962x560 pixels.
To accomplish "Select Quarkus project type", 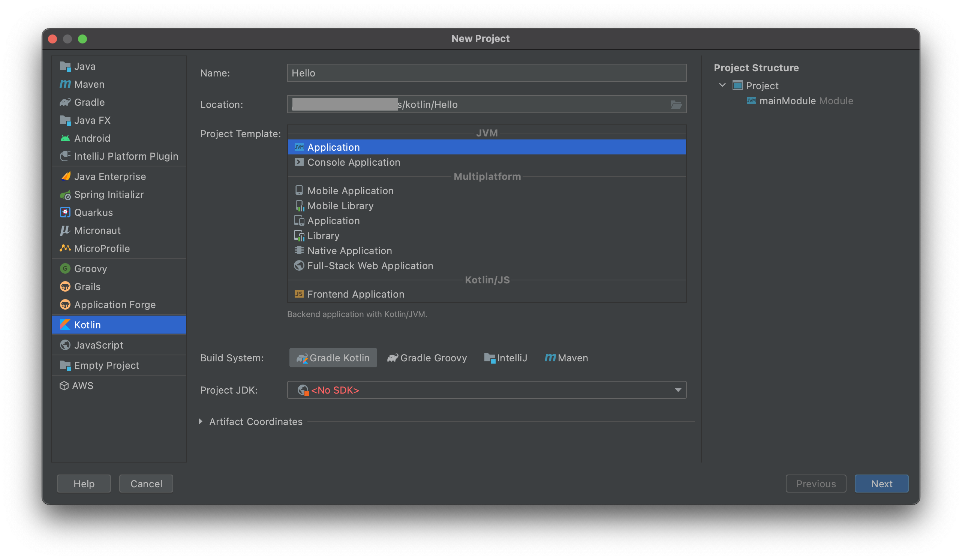I will (x=119, y=212).
